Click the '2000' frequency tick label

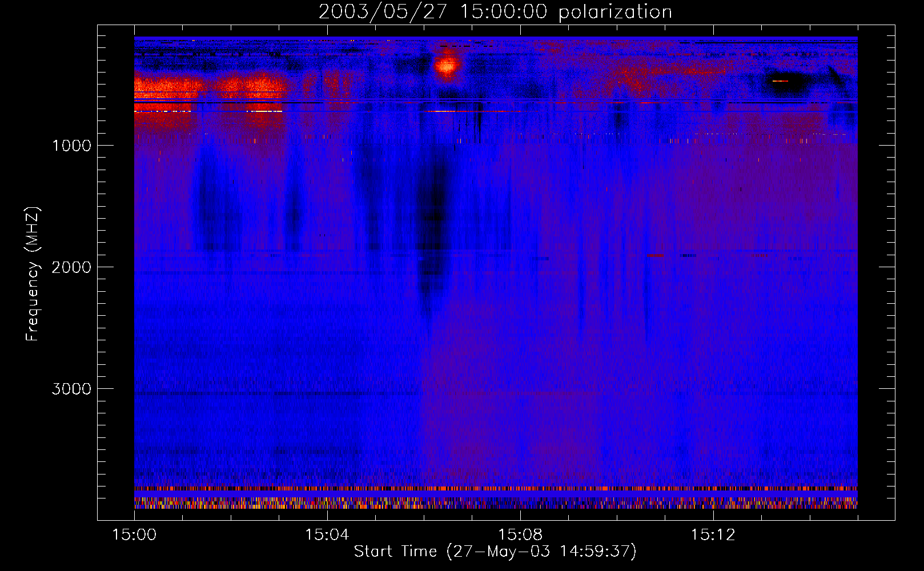[71, 267]
